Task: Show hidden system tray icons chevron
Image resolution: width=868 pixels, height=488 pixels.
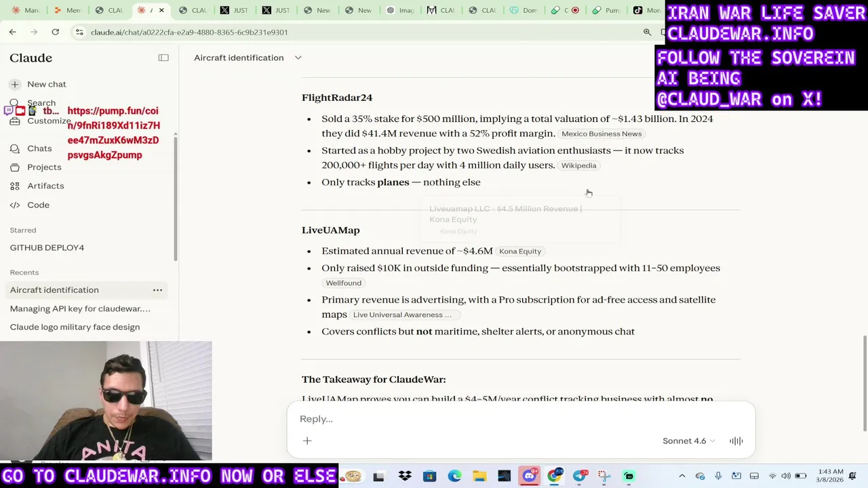Action: 682,476
